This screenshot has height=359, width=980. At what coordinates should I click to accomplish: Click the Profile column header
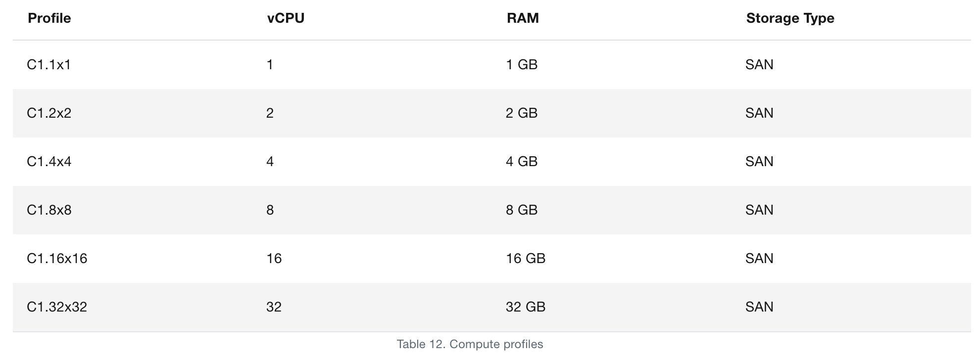tap(49, 18)
